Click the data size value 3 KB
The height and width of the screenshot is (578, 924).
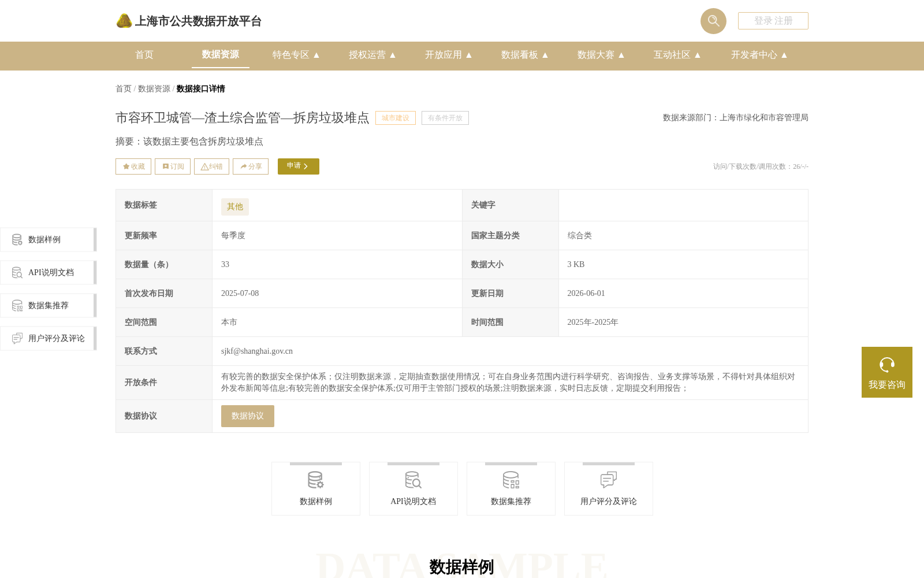pos(576,265)
